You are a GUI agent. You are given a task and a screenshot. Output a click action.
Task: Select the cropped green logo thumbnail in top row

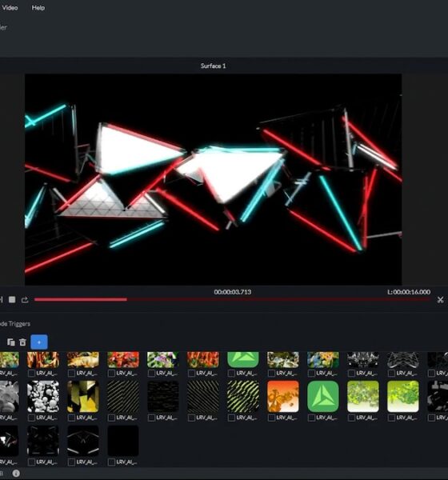click(243, 360)
